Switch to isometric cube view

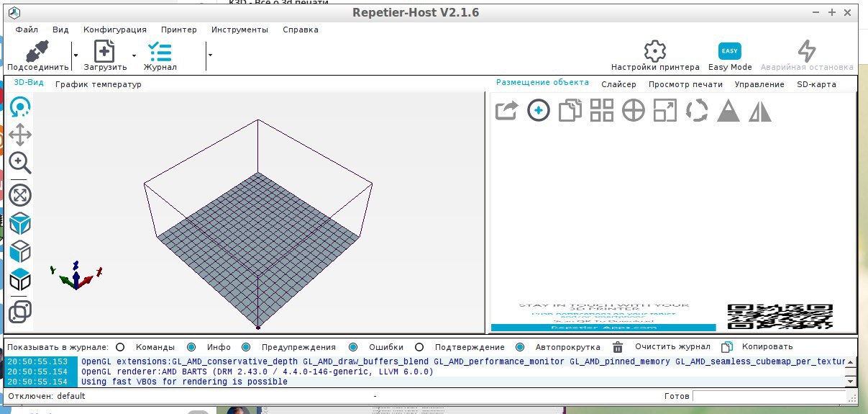20,223
